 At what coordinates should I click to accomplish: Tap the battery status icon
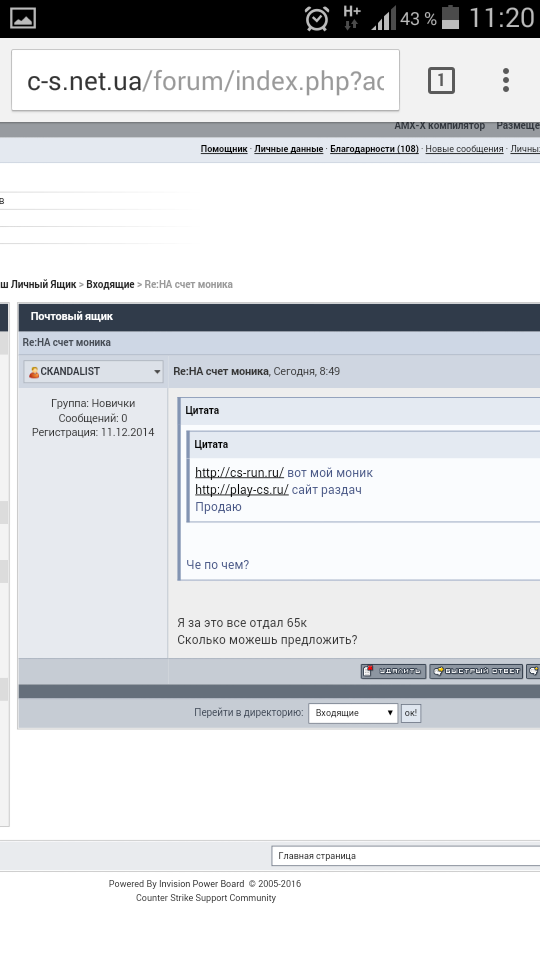[450, 18]
